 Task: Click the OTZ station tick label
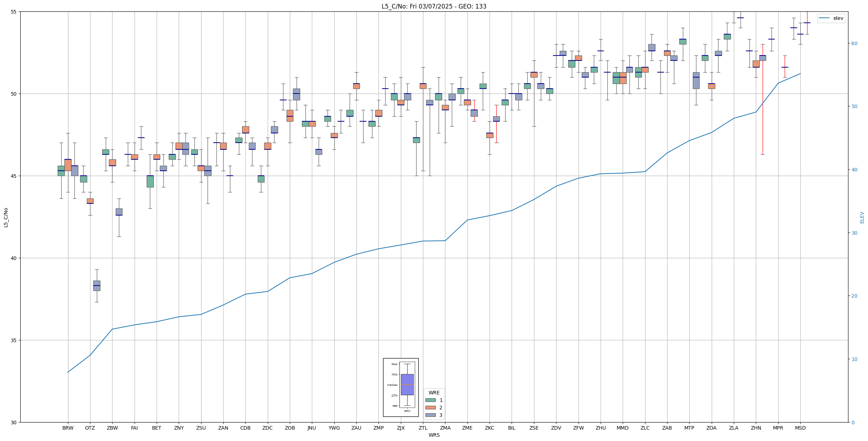(90, 428)
